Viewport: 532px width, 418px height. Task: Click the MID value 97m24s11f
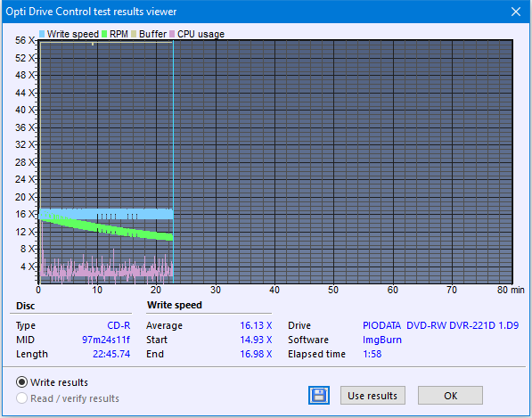coord(106,340)
